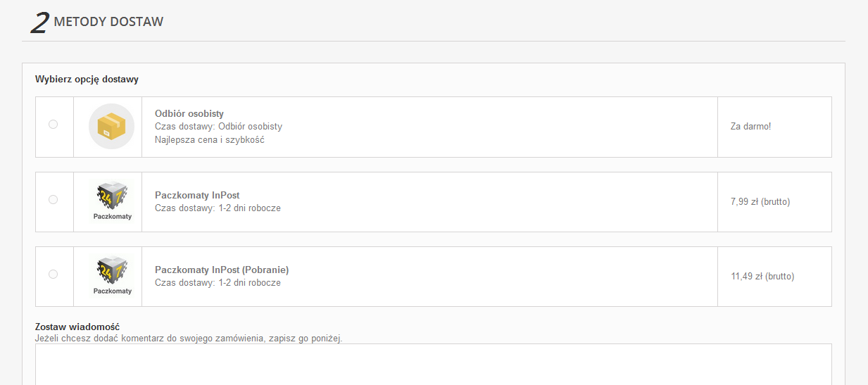Click the Najlepsza cena i szybkość description
Screen dimensions: 868x385
[209, 139]
